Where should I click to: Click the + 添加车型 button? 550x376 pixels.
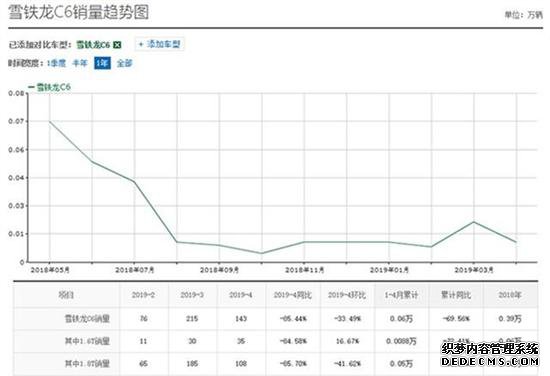160,44
